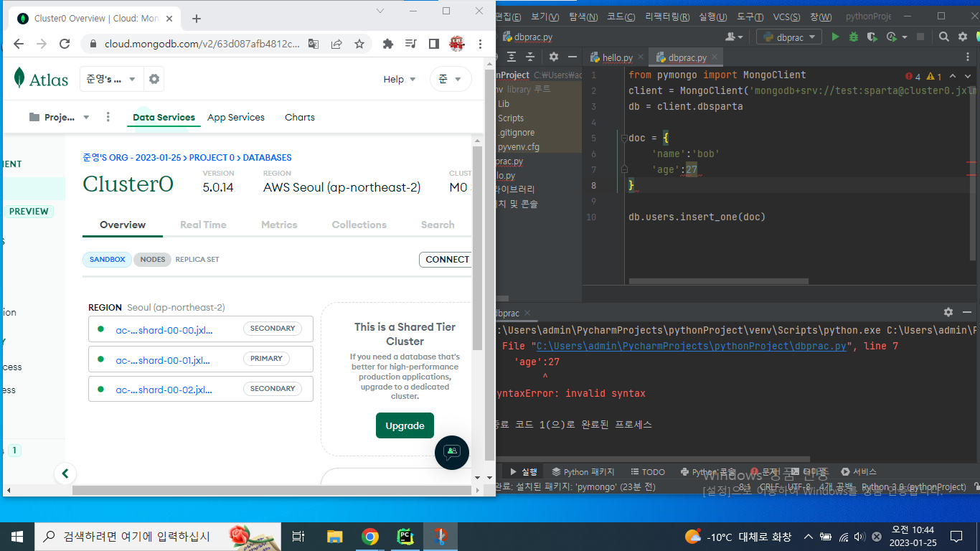
Task: Click the MongoDB Atlas logo
Action: [41, 79]
